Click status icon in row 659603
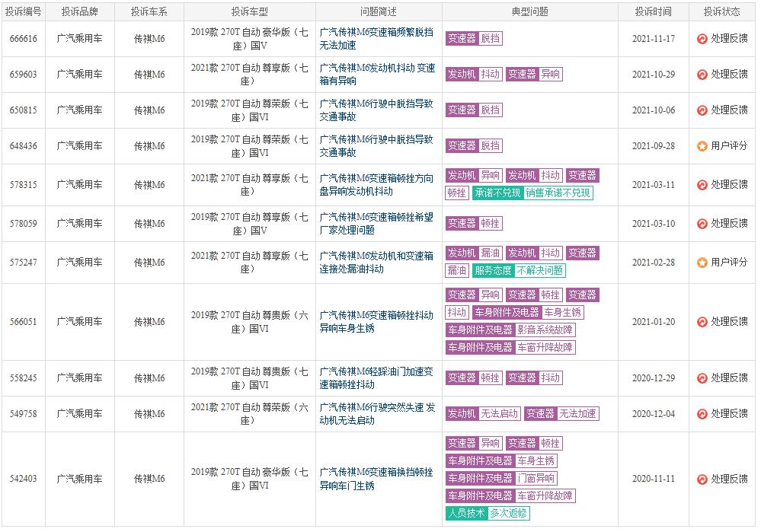Image resolution: width=761 pixels, height=532 pixels. coord(702,75)
